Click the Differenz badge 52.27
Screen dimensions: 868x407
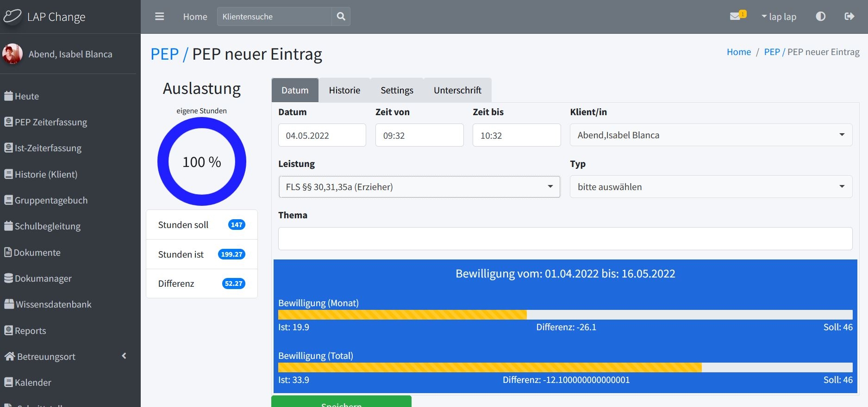click(x=233, y=284)
